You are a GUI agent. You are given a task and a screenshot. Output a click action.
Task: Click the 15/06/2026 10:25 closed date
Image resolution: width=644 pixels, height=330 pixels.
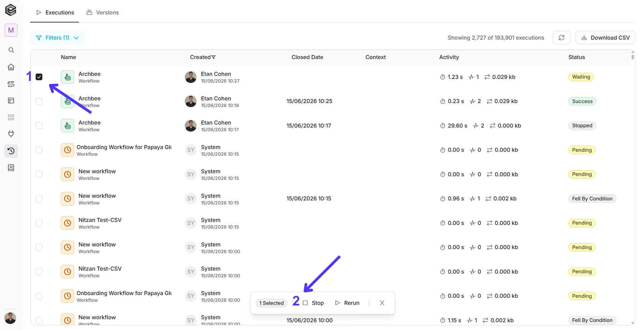[x=310, y=101]
